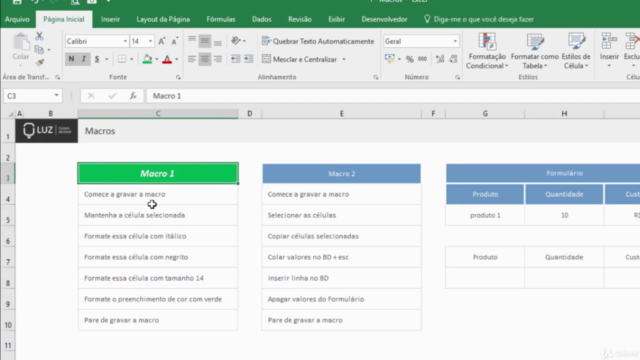Switch to Layout da Página tab
This screenshot has height=360, width=640.
point(163,19)
